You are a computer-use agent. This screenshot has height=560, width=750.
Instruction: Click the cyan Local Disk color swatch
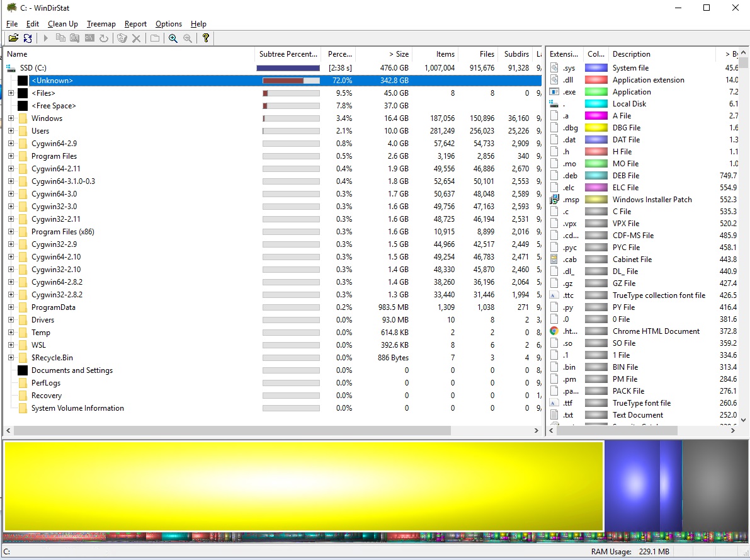click(x=596, y=104)
